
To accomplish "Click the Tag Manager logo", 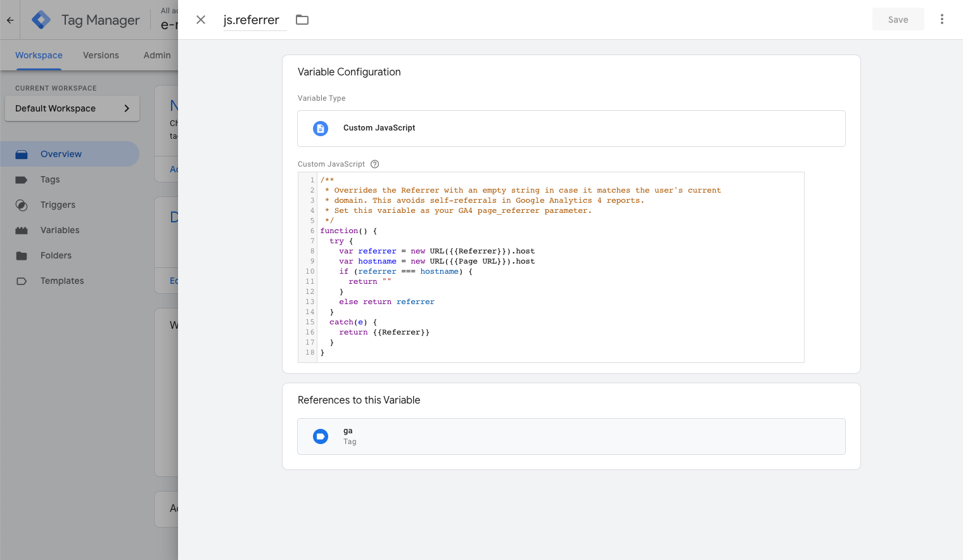I will click(x=41, y=20).
